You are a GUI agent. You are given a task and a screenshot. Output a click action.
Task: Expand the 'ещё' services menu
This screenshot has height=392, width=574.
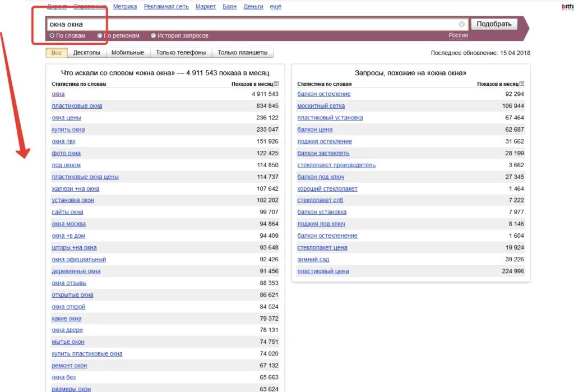click(x=276, y=7)
